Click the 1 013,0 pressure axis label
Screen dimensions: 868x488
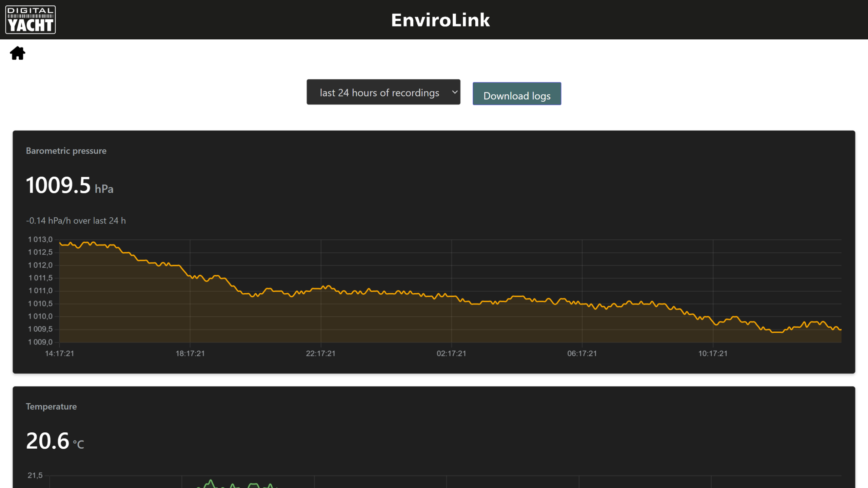[40, 240]
